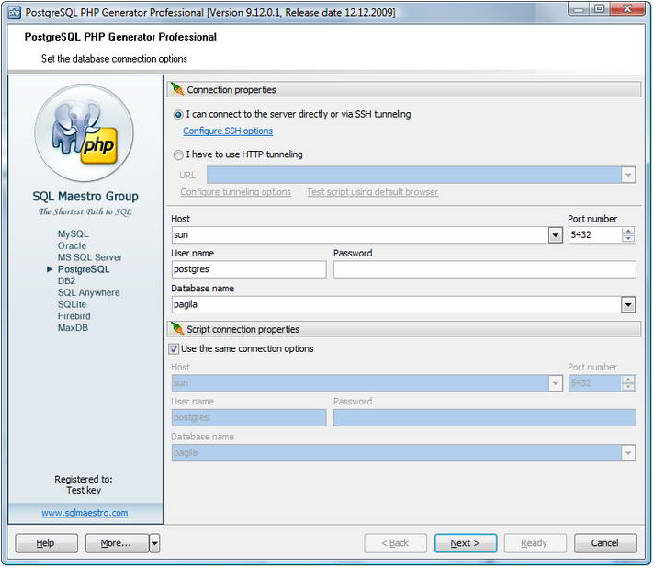Click the Script connection properties section icon
This screenshot has height=568, width=654.
pos(178,329)
